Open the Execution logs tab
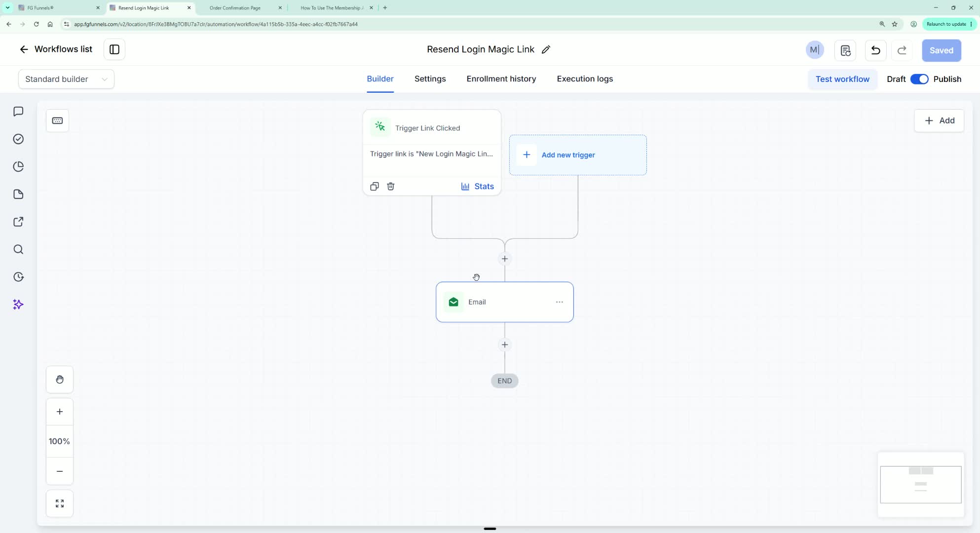 (585, 79)
